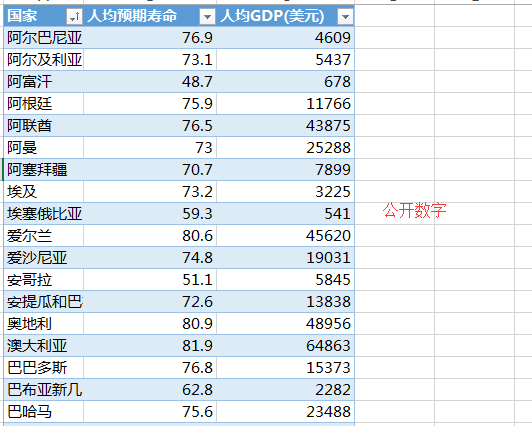Select the 阿根廷 country cell
The image size is (532, 426).
tap(43, 104)
